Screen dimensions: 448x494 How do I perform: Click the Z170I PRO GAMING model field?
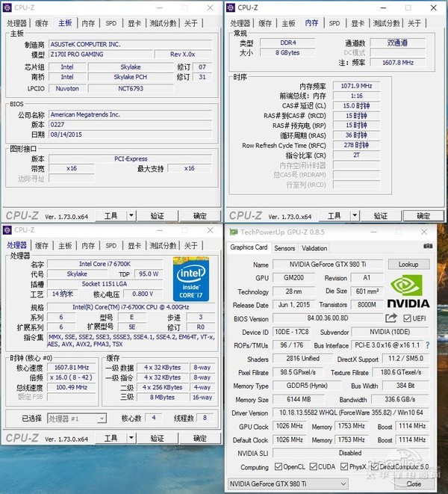(x=101, y=55)
